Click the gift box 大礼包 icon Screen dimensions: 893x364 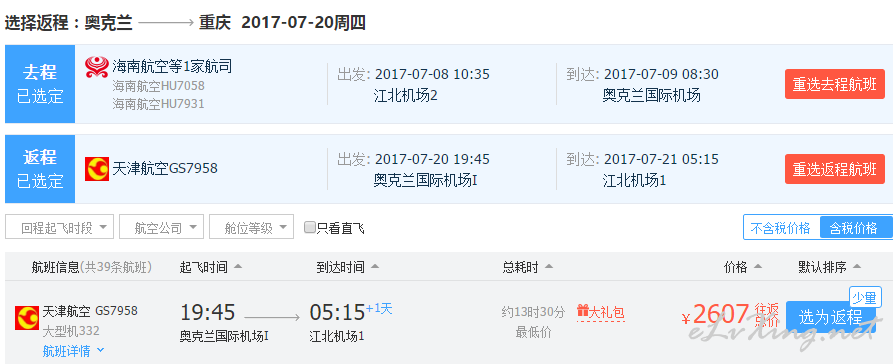(583, 312)
